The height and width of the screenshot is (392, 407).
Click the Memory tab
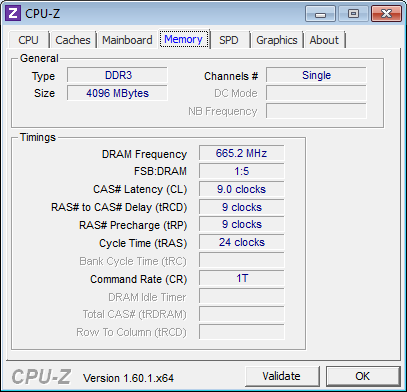pos(184,39)
